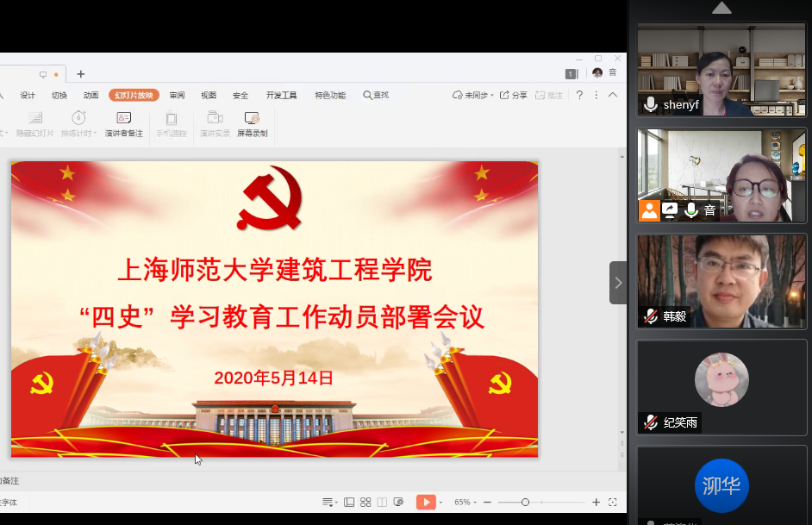This screenshot has width=812, height=525.
Task: Open the 审阅 ribbon tab
Action: coord(177,96)
